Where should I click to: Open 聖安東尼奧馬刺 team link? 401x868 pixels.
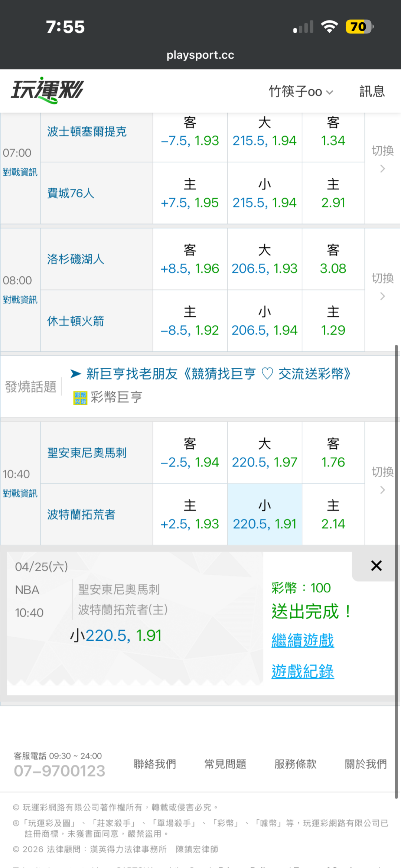[x=87, y=453]
